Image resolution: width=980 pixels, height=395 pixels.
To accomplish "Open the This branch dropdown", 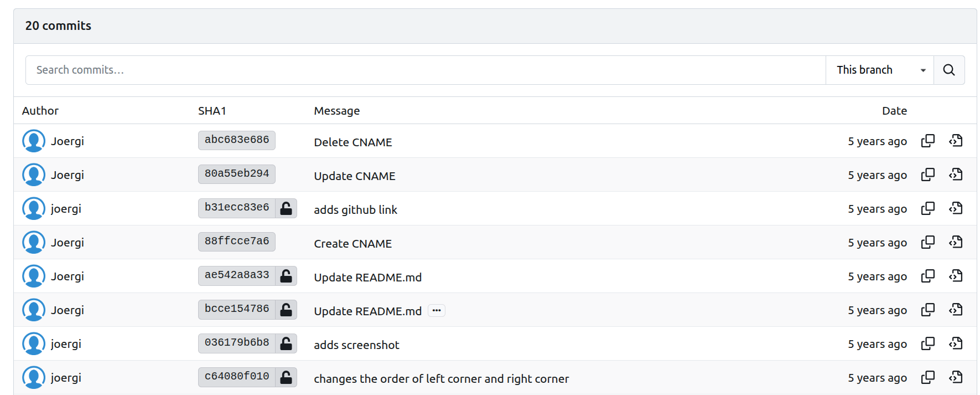I will click(x=879, y=70).
